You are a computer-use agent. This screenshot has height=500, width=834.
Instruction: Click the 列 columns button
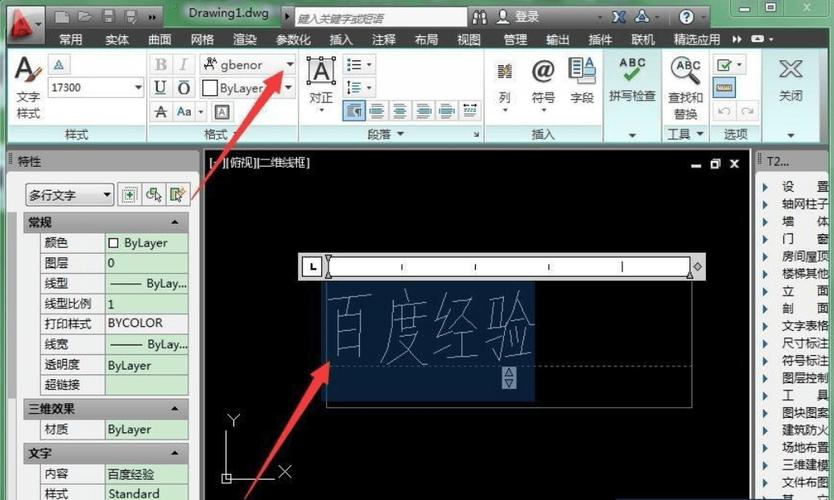pyautogui.click(x=505, y=85)
